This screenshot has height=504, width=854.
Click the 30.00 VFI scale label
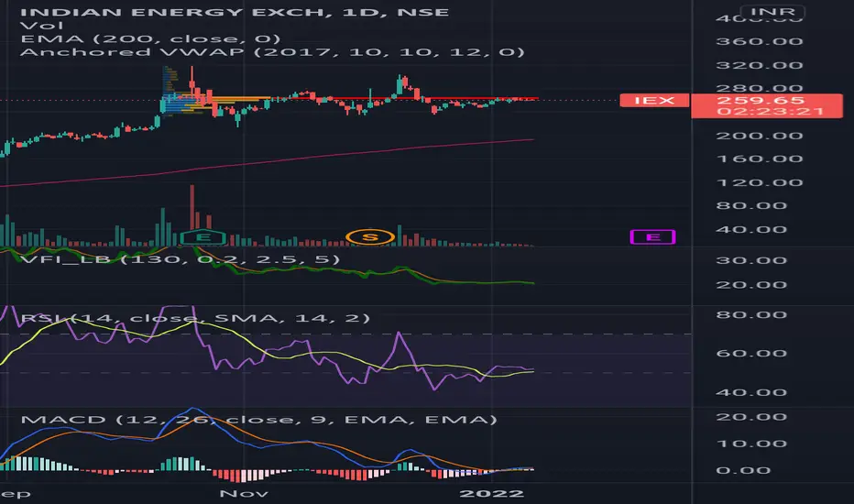751,260
